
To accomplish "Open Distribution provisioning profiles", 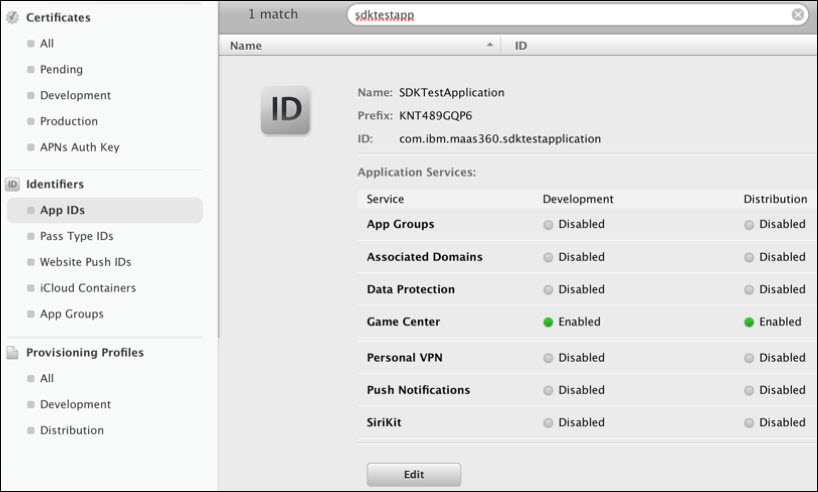I will coord(71,430).
